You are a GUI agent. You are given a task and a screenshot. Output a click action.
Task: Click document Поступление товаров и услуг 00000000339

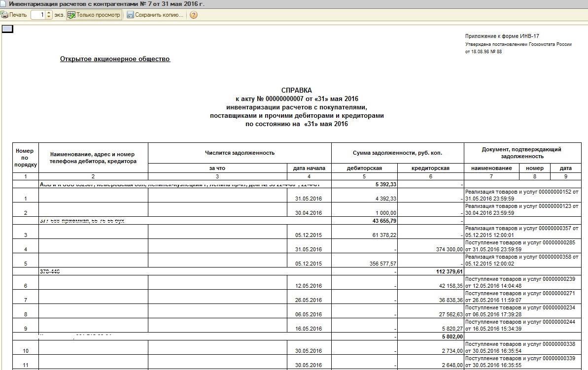522,362
